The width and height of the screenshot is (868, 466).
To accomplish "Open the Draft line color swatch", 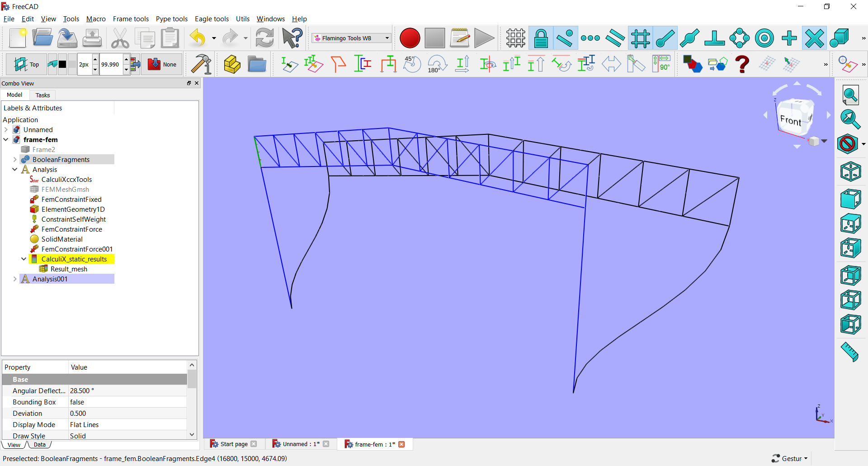I will (62, 64).
